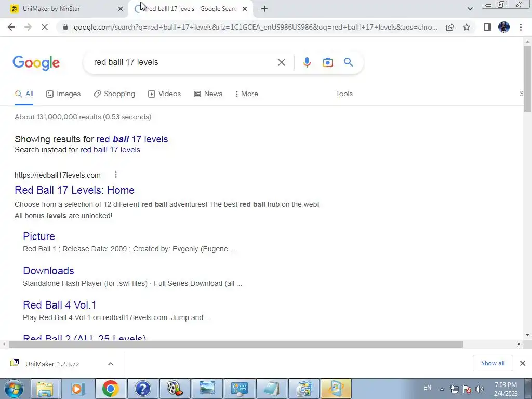Click the https://redball17levels.com URL text
Viewport: 532px width, 399px height.
(57, 175)
